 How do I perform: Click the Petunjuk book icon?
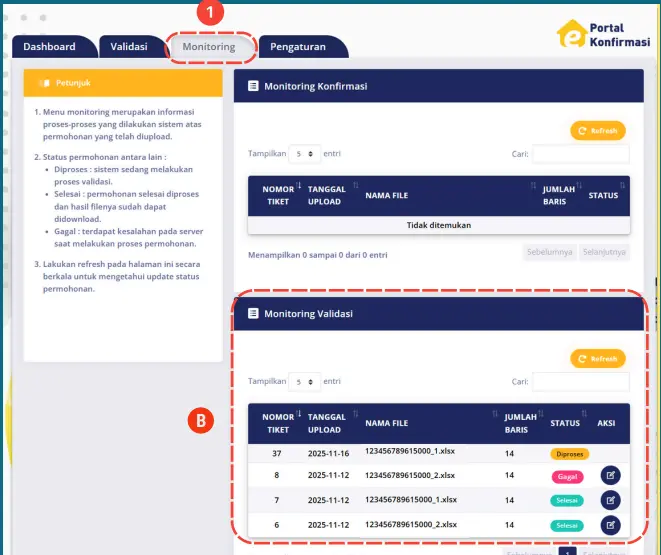(x=45, y=83)
